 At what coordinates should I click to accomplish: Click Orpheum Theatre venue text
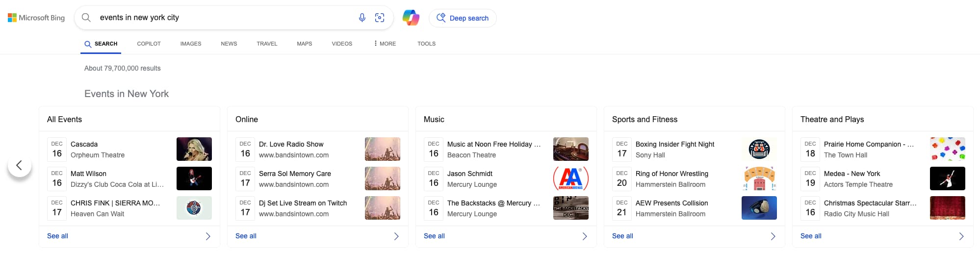pyautogui.click(x=98, y=155)
